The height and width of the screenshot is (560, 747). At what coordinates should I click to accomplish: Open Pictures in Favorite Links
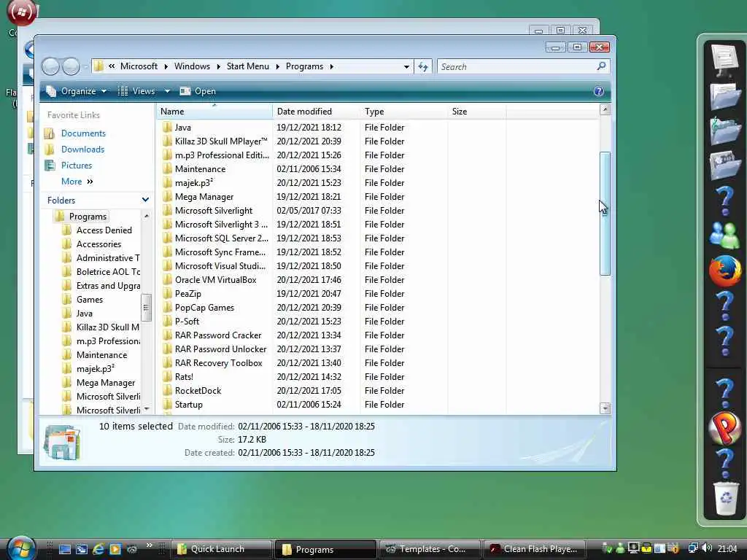76,166
